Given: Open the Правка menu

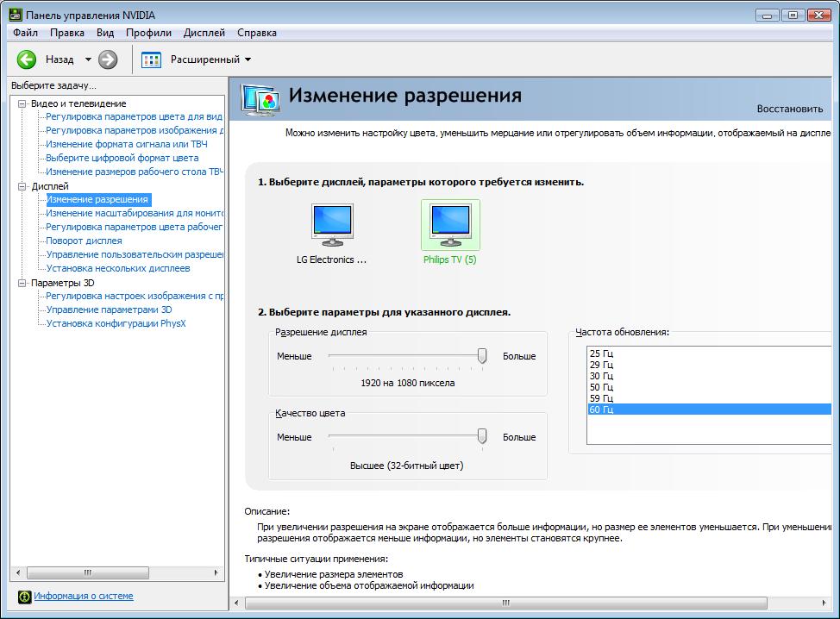Looking at the screenshot, I should pos(67,33).
